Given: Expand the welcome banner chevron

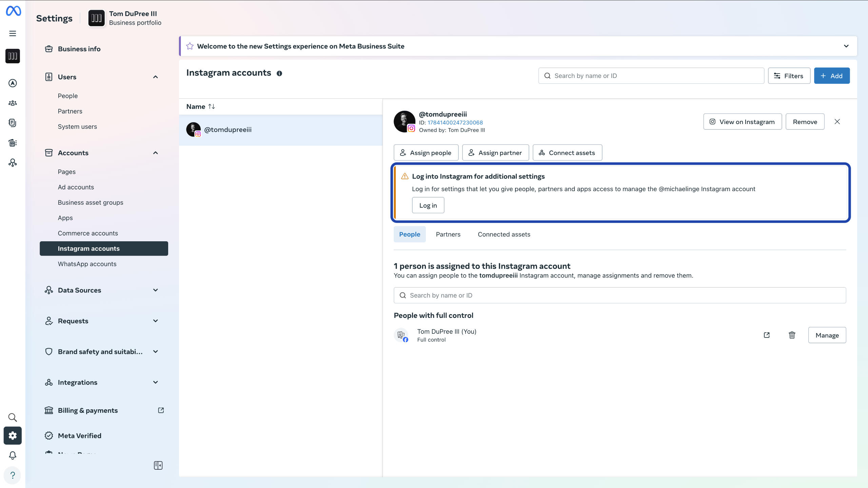Looking at the screenshot, I should (846, 46).
